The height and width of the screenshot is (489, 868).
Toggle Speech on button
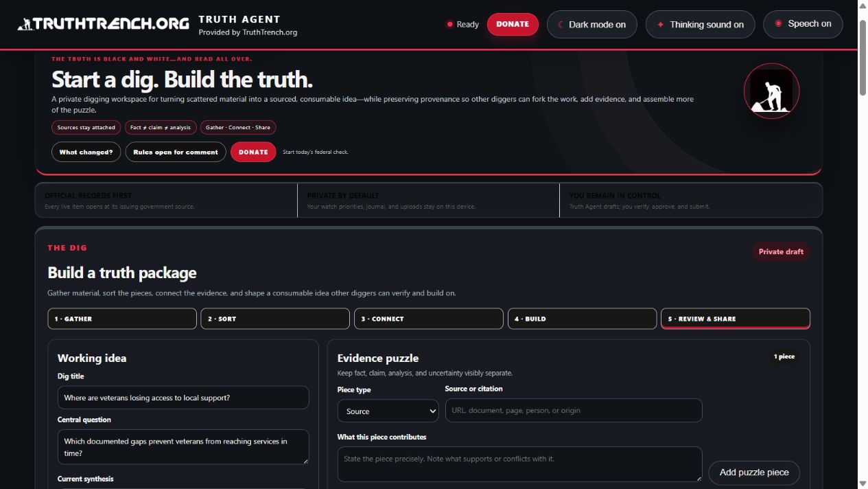coord(803,24)
